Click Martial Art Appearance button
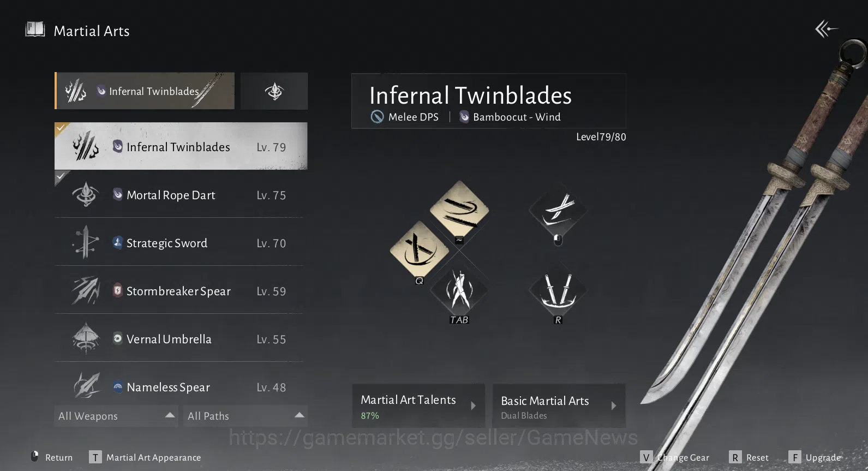868x471 pixels. (145, 457)
